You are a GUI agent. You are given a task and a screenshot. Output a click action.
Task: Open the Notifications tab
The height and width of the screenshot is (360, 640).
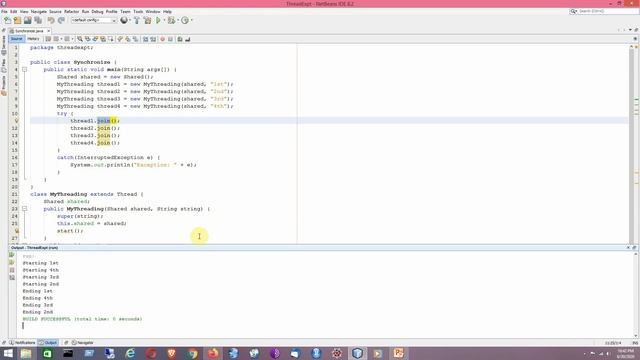(x=22, y=343)
